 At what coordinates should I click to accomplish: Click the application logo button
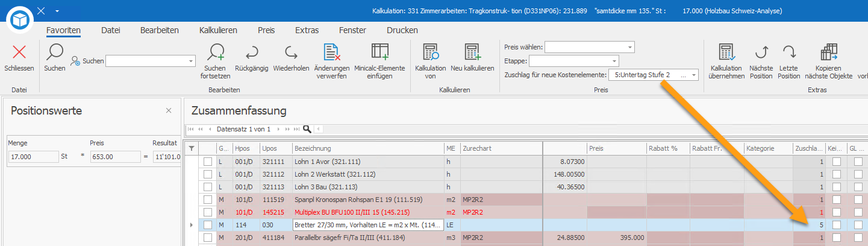coord(20,19)
